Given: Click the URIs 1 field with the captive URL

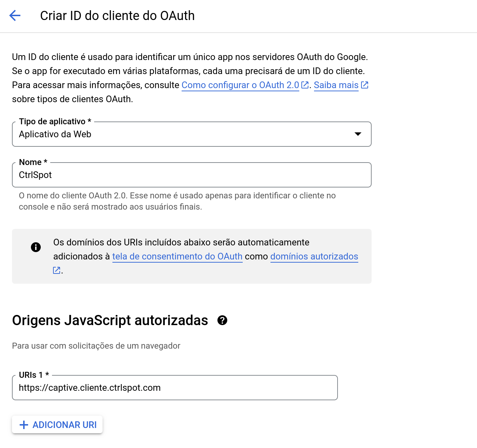Looking at the screenshot, I should pyautogui.click(x=175, y=388).
